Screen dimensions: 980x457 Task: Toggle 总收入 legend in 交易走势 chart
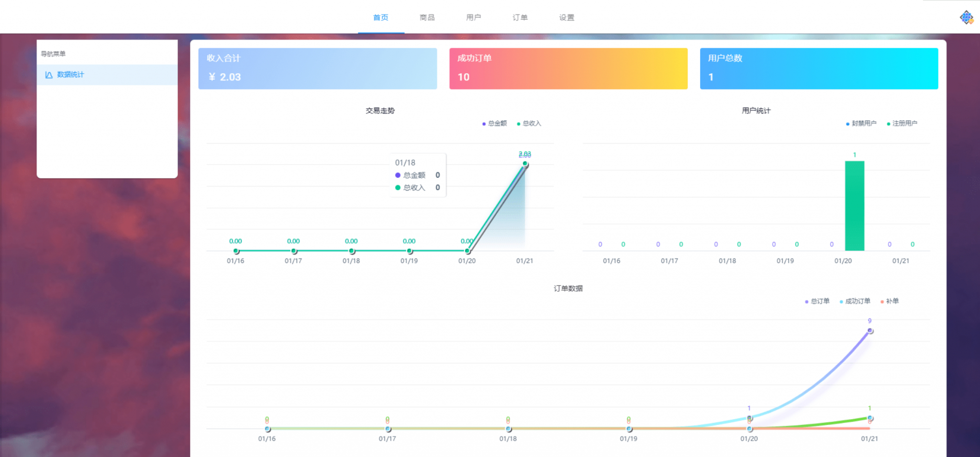(x=529, y=124)
